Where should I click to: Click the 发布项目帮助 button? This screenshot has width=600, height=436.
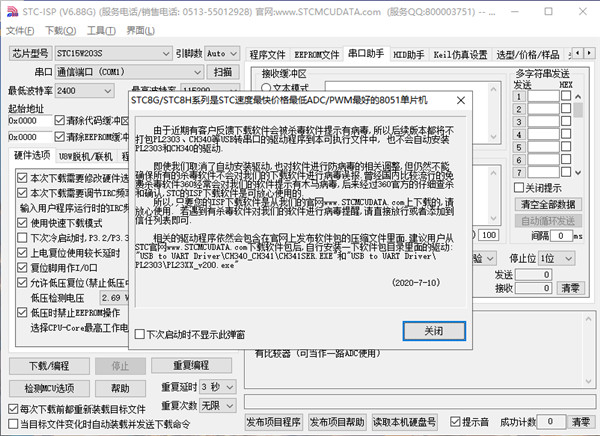point(337,422)
